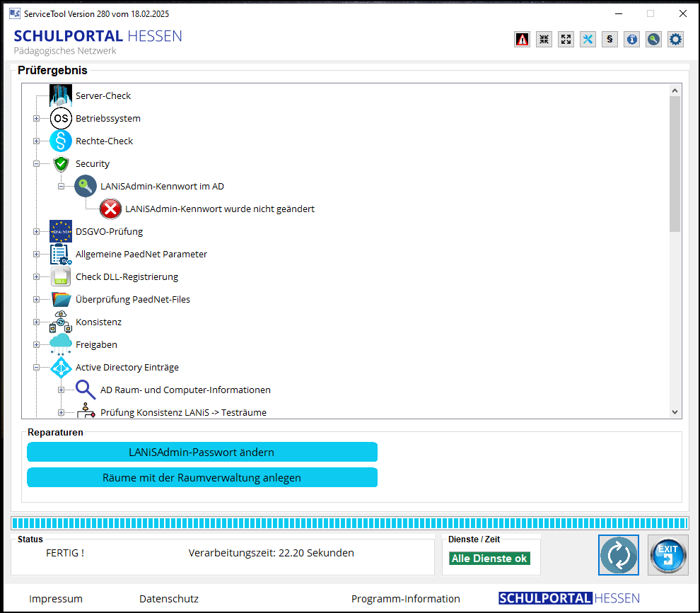This screenshot has height=613, width=700.
Task: Close the ServiceTool window
Action: pos(682,13)
